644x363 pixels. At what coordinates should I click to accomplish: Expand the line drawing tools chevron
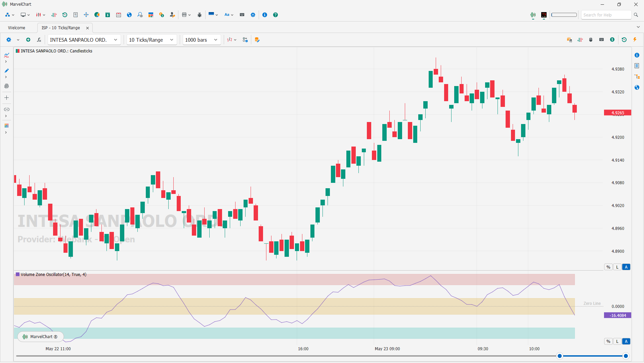coord(6,62)
